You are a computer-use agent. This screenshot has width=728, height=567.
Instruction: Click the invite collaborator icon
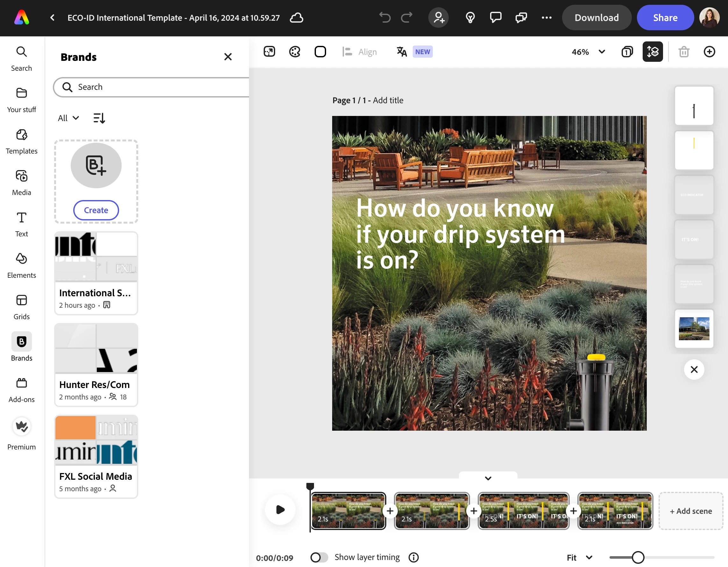click(x=438, y=18)
